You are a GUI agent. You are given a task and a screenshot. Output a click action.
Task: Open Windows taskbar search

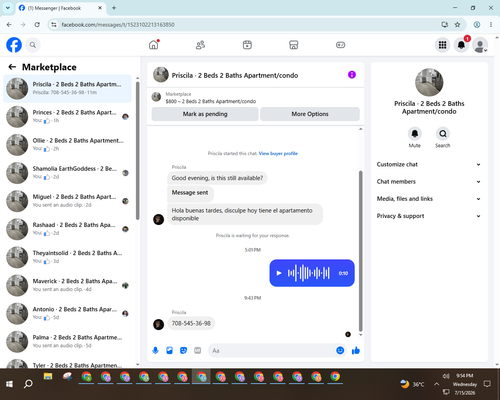[28, 384]
